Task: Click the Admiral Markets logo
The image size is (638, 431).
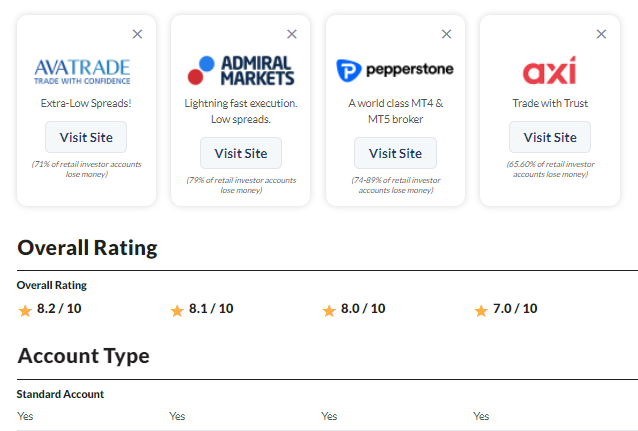Action: (x=240, y=70)
